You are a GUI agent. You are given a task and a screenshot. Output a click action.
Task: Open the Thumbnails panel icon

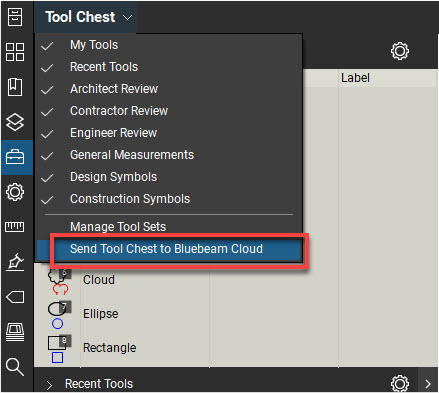click(x=15, y=52)
